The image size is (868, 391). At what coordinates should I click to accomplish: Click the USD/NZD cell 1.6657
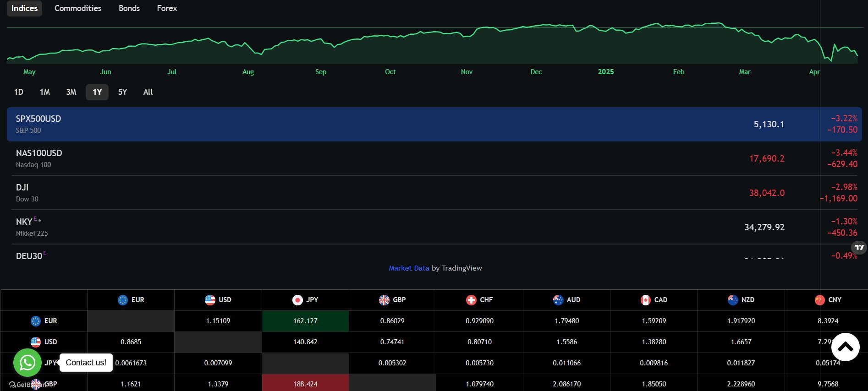741,342
